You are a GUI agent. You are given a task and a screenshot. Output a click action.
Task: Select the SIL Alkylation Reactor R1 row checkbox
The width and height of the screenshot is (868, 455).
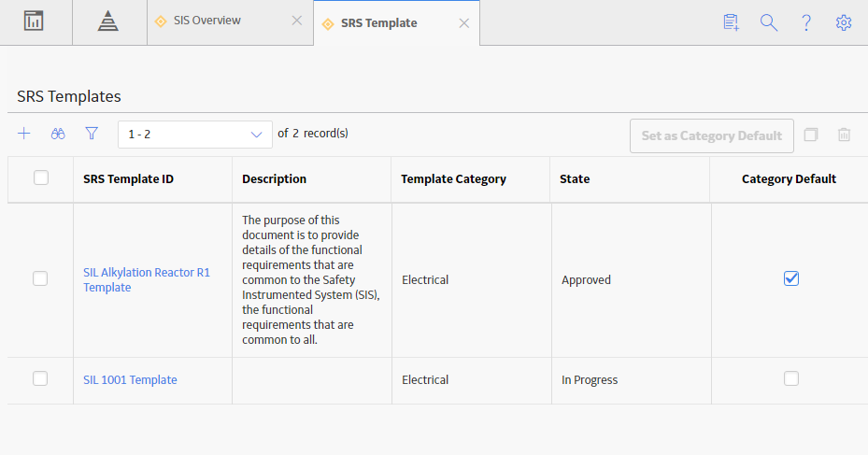click(x=40, y=278)
